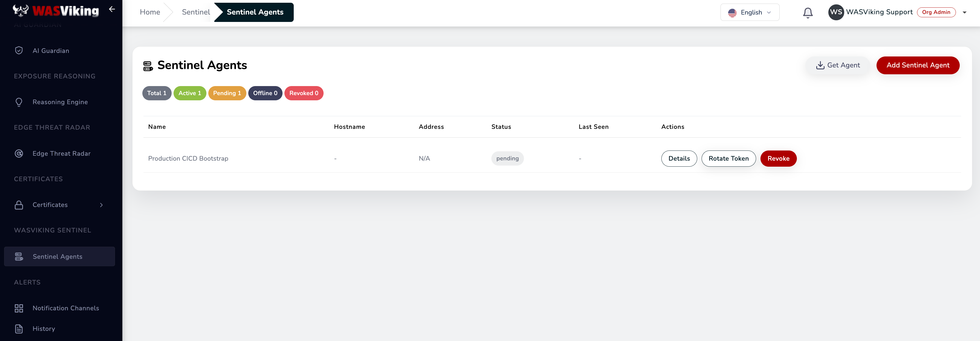Filter by Revoked 0 badge

click(304, 93)
